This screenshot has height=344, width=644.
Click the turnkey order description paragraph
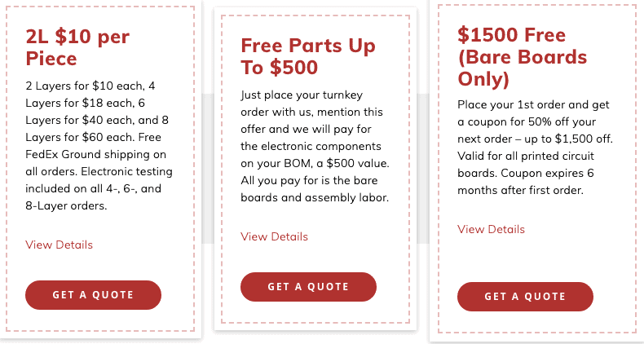pos(315,146)
